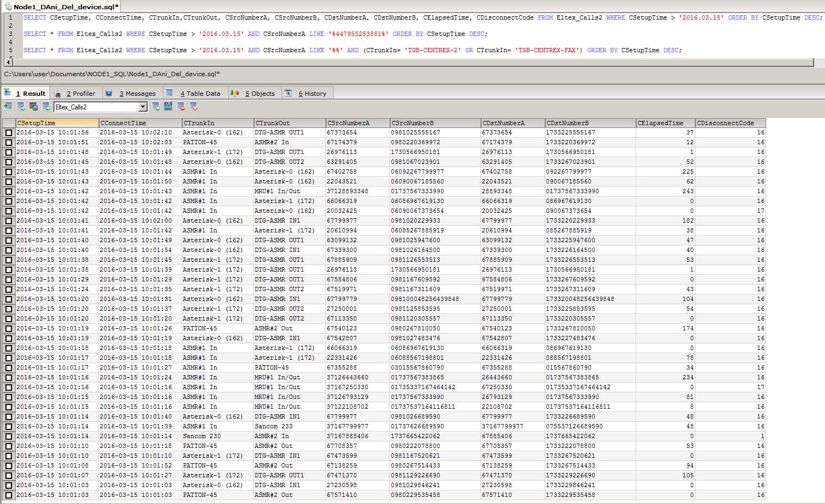The height and width of the screenshot is (504, 825).
Task: Tick the checkbox for row 10:01:51
Action: (9, 143)
